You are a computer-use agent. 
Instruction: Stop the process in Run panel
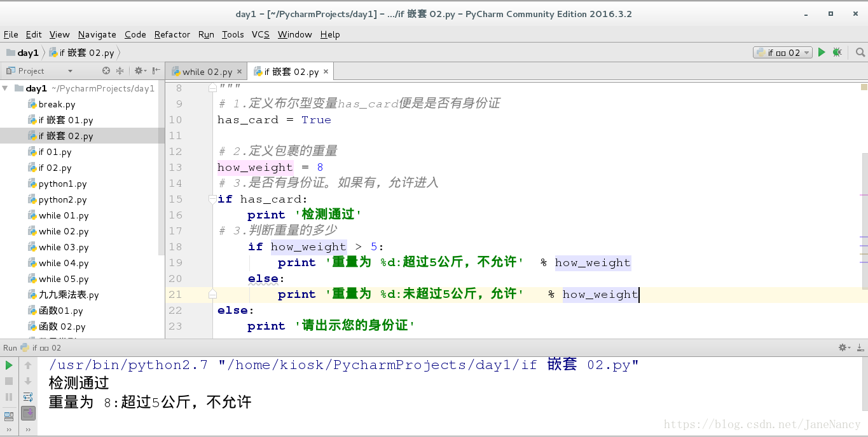click(9, 381)
